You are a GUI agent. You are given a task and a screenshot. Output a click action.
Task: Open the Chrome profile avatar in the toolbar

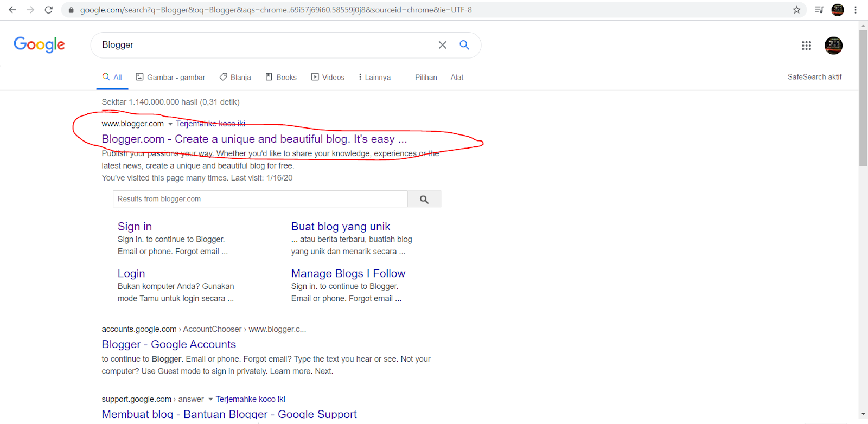pos(838,10)
